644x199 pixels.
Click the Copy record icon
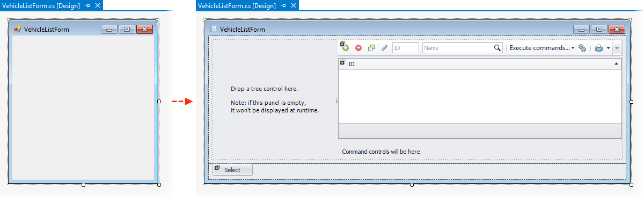[x=371, y=48]
